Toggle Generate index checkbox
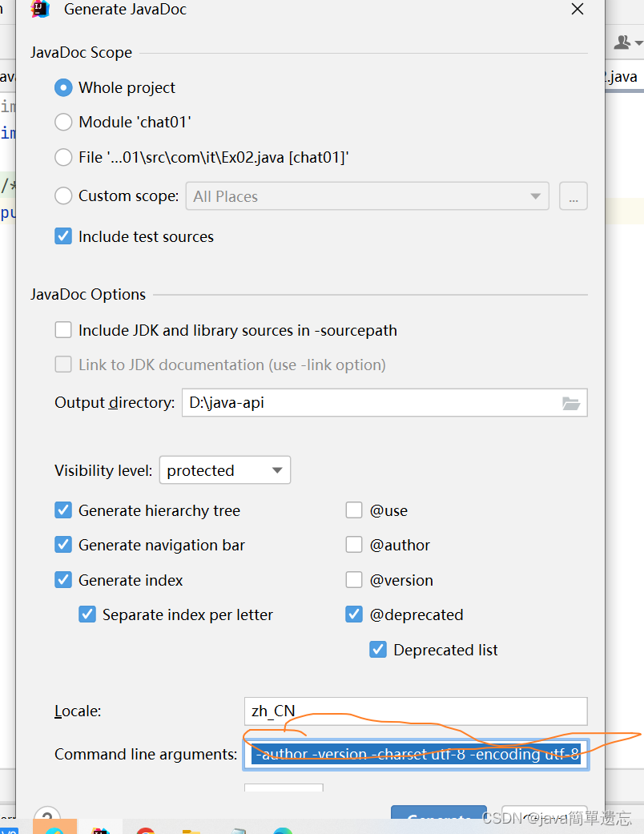Image resolution: width=644 pixels, height=834 pixels. [63, 580]
